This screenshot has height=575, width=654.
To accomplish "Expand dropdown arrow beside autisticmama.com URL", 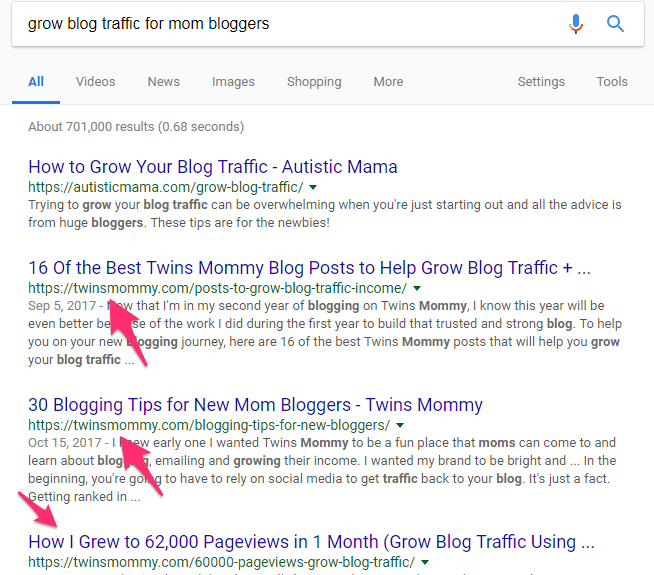I will tap(313, 188).
